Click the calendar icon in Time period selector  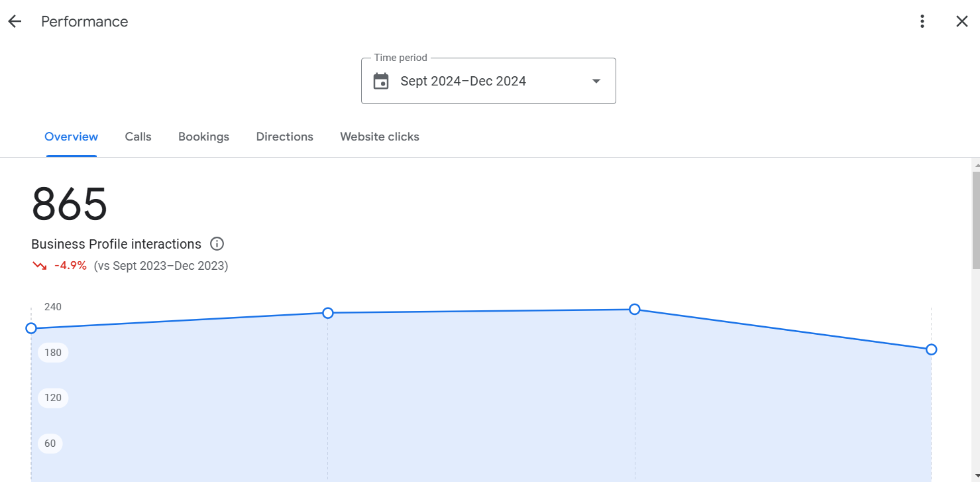[x=381, y=80]
